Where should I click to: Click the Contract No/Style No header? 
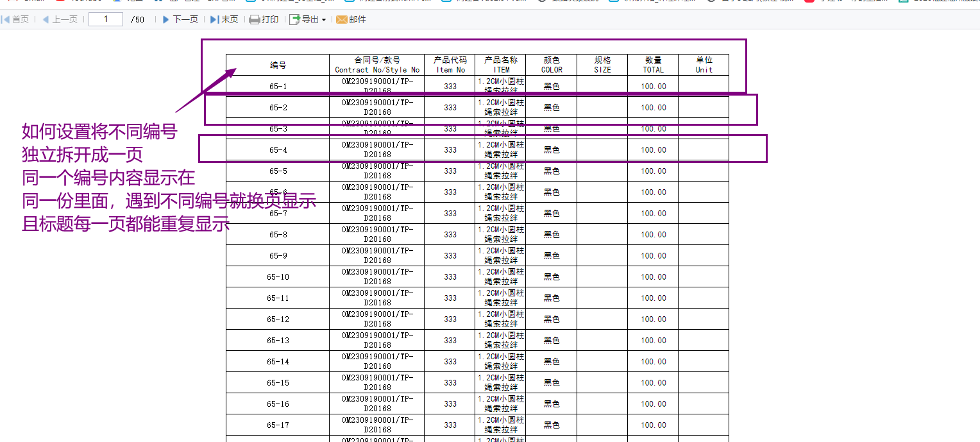[x=377, y=65]
